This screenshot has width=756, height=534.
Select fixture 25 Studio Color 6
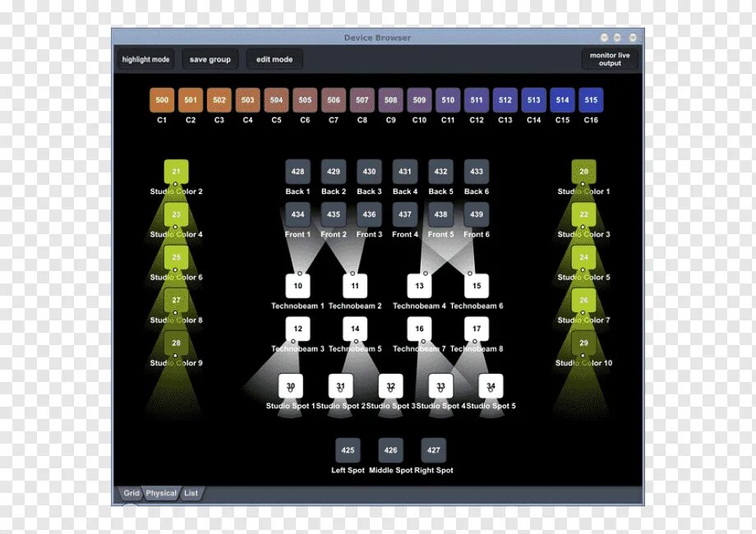point(176,257)
